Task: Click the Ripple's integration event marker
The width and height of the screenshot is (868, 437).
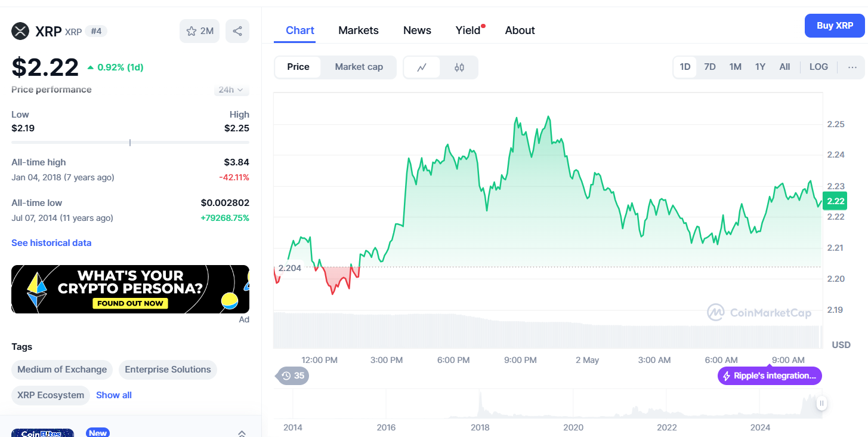Action: click(x=770, y=376)
